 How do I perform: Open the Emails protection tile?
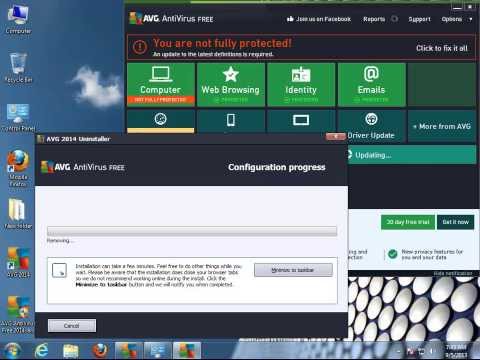pos(371,85)
